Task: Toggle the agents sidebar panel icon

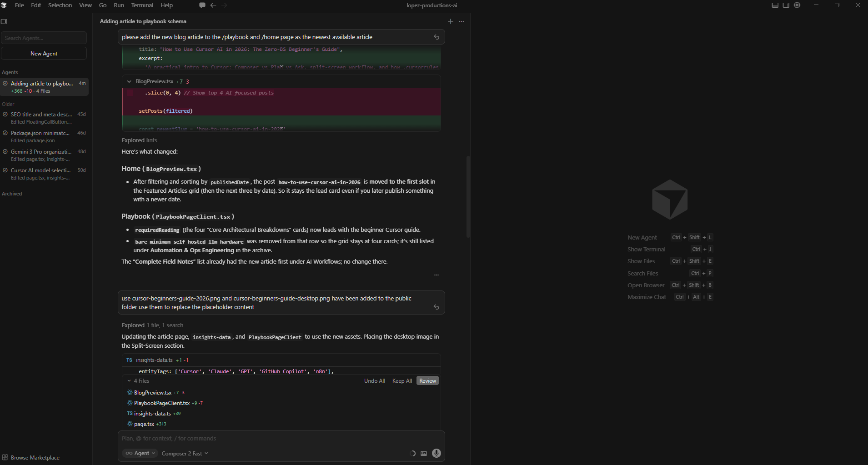Action: 4,21
